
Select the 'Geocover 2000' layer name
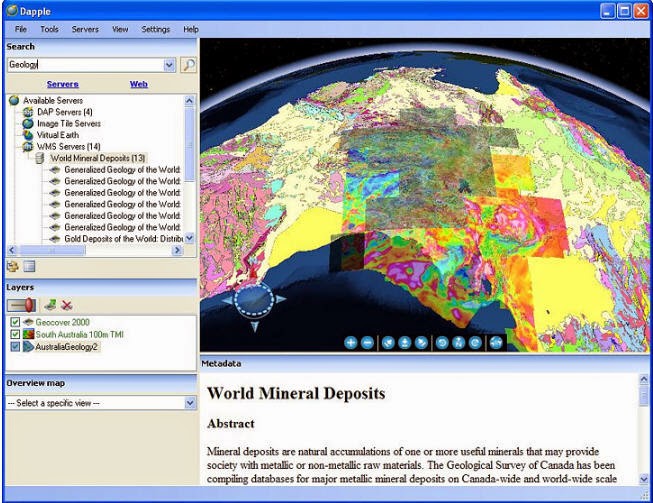point(62,322)
